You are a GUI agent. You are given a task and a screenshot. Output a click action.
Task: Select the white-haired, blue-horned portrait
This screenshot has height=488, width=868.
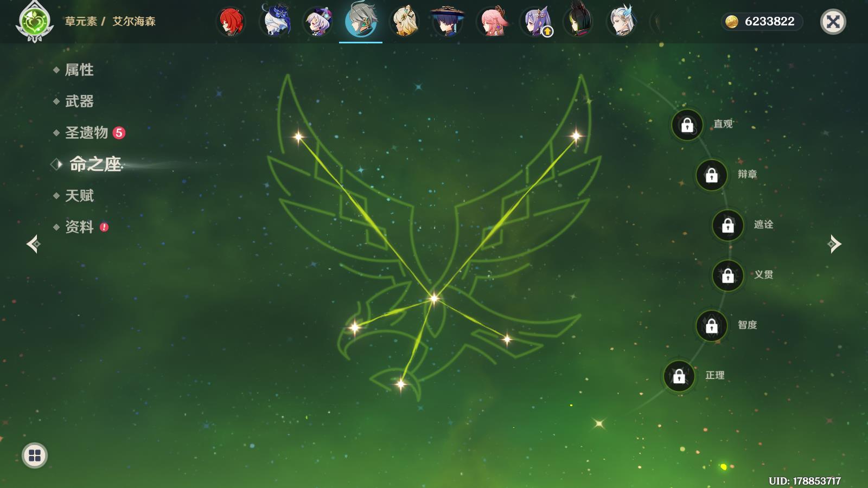point(622,22)
